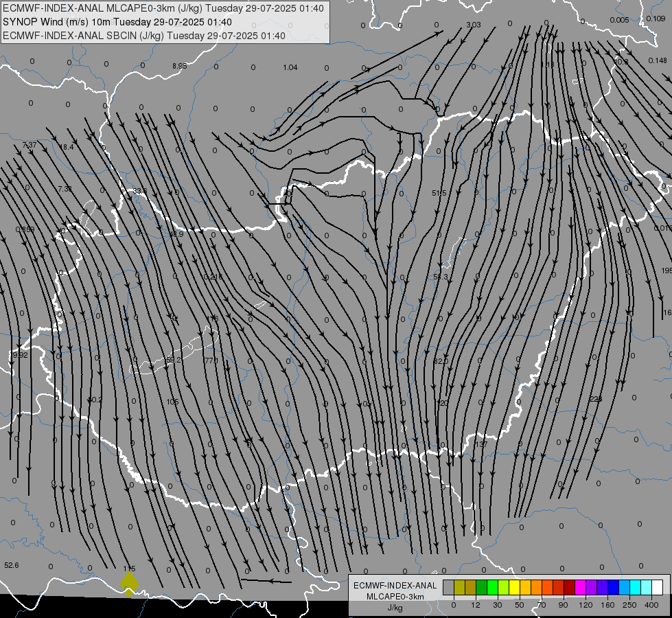Click the MLCAPE0-3km title line at top

[x=163, y=8]
